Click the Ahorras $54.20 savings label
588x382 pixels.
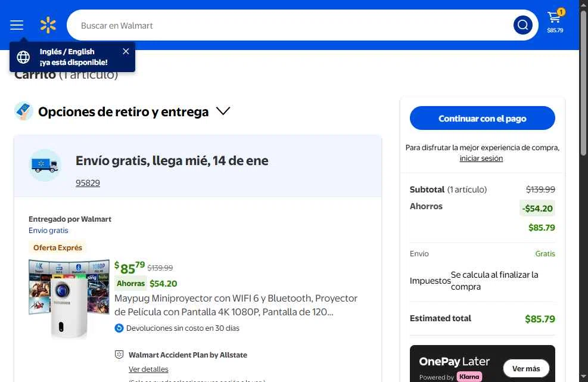[x=147, y=283]
